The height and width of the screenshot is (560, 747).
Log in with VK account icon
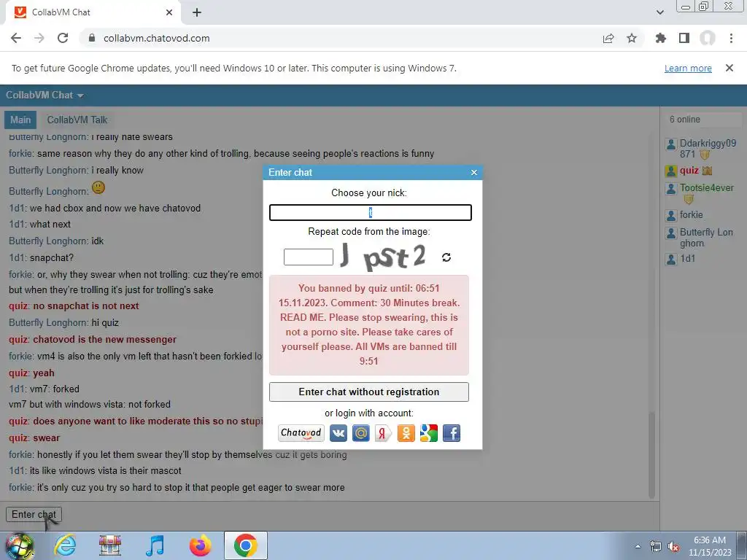click(x=338, y=433)
